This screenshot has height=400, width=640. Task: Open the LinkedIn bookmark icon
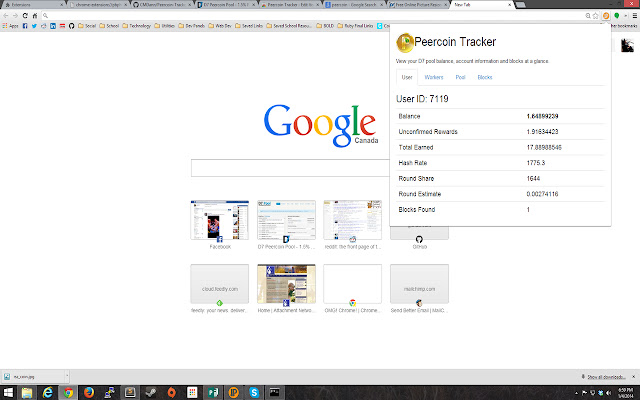point(53,26)
